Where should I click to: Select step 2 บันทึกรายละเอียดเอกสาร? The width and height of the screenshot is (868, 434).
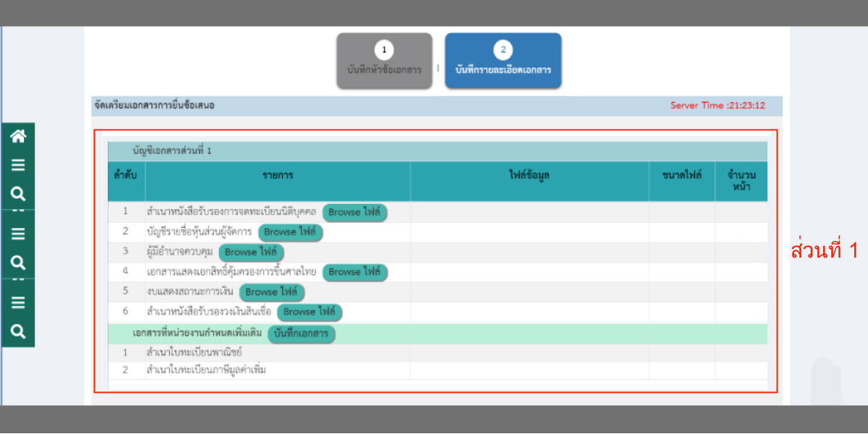pos(503,61)
